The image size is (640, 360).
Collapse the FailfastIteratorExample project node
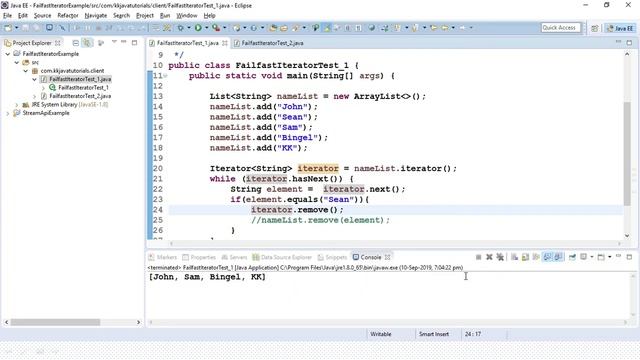tap(8, 53)
